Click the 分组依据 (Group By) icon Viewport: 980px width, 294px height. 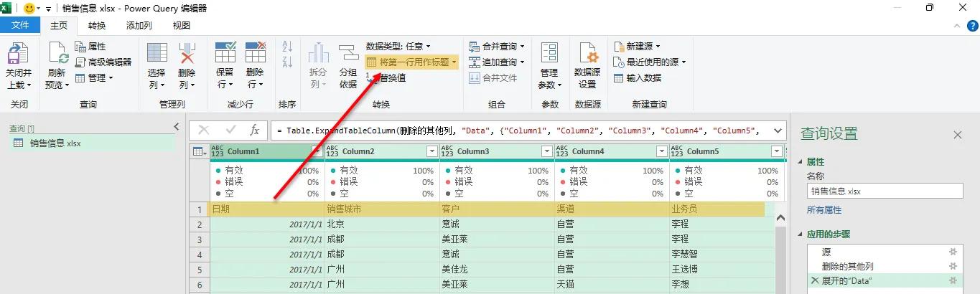(x=348, y=54)
